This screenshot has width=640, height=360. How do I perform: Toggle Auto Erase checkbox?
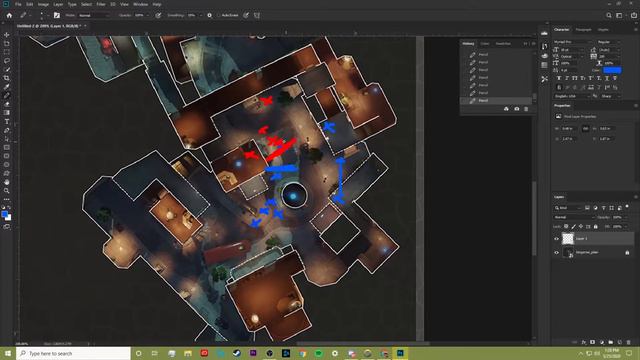click(219, 16)
